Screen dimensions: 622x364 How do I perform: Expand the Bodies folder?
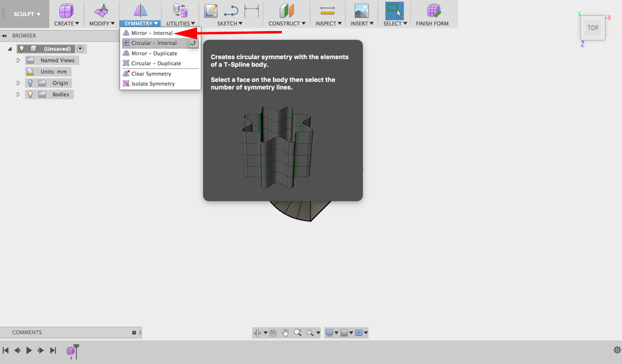tap(18, 94)
